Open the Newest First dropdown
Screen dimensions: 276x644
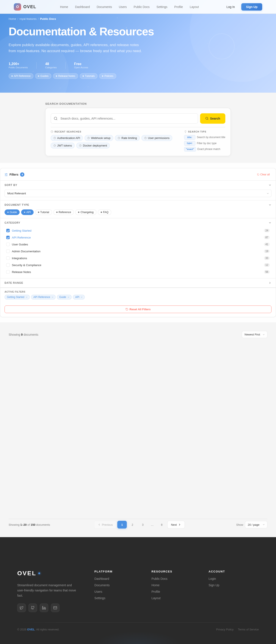[254, 335]
